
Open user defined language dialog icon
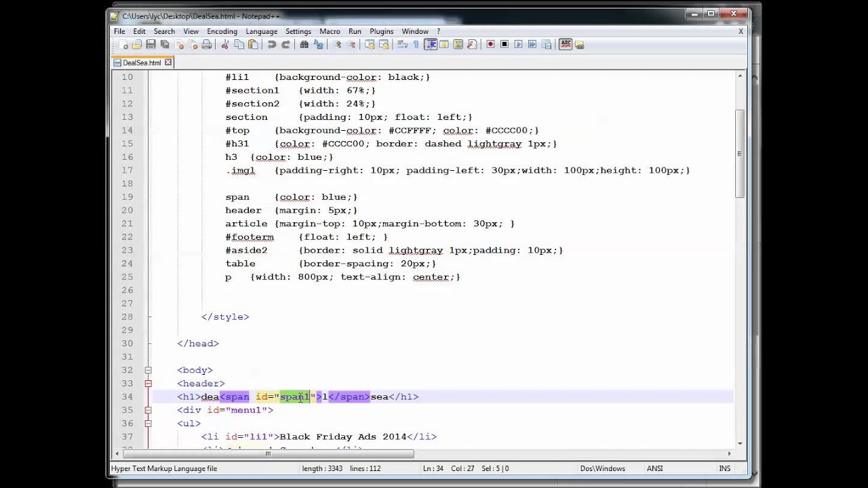pos(444,45)
